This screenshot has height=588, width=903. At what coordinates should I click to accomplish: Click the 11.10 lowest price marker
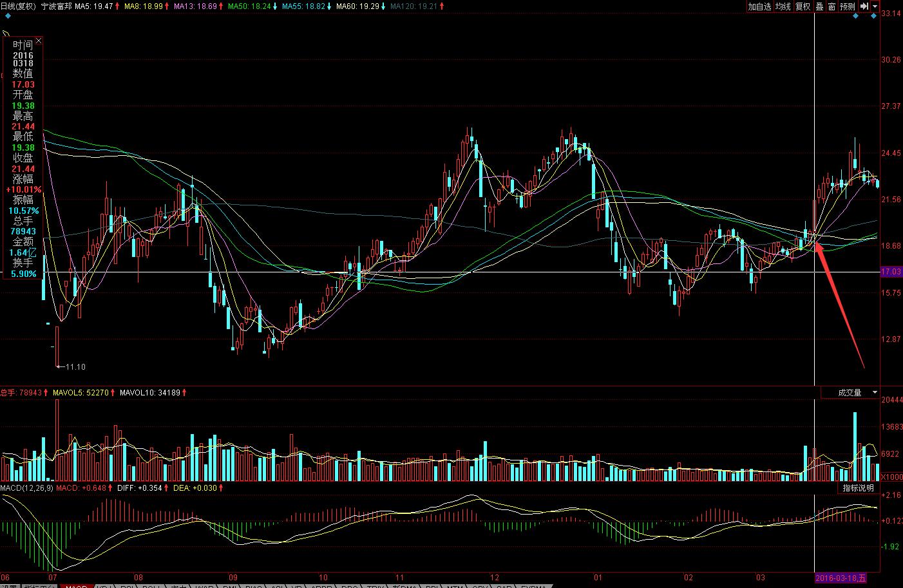[x=75, y=366]
